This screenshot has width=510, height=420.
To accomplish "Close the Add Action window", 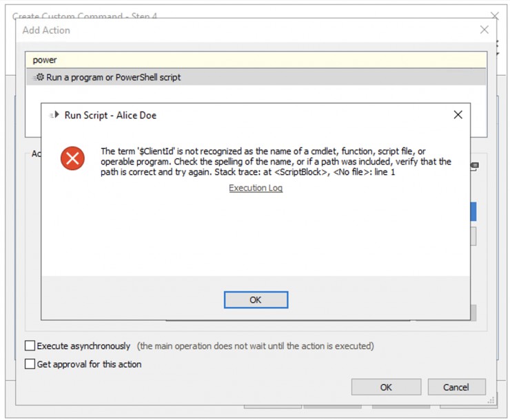I will coord(484,30).
